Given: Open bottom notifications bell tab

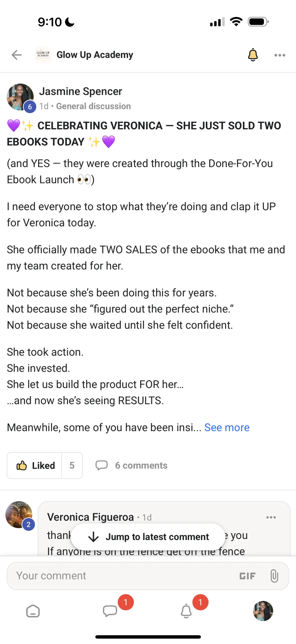Looking at the screenshot, I should (x=186, y=611).
